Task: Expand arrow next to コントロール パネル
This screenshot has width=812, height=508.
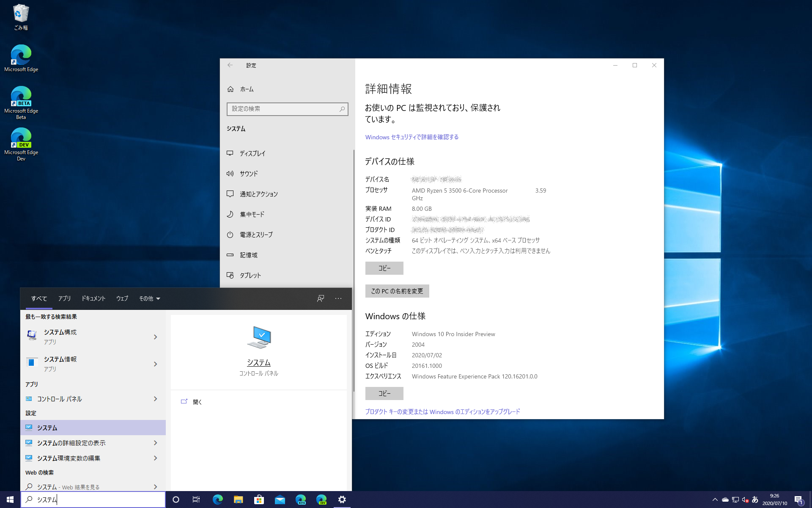Action: coord(156,399)
